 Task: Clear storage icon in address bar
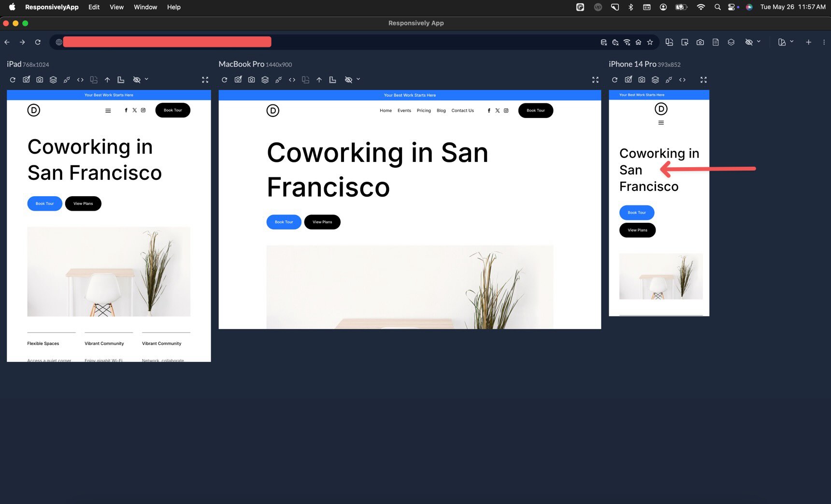(603, 42)
